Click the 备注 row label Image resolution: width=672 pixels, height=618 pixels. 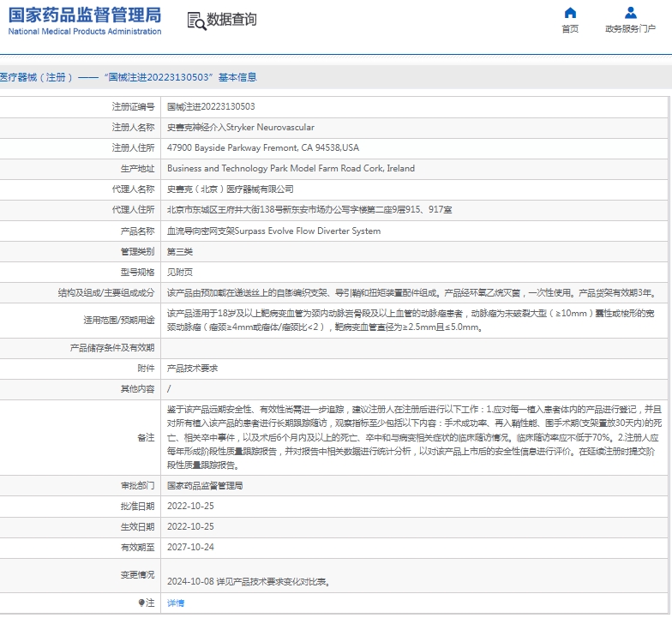[x=146, y=437]
